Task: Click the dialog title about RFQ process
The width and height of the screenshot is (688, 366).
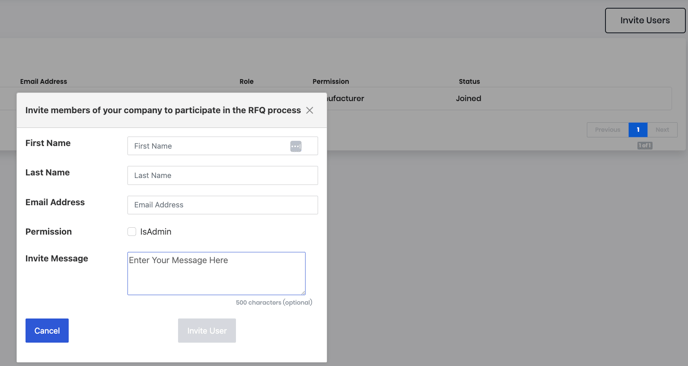Action: [163, 110]
